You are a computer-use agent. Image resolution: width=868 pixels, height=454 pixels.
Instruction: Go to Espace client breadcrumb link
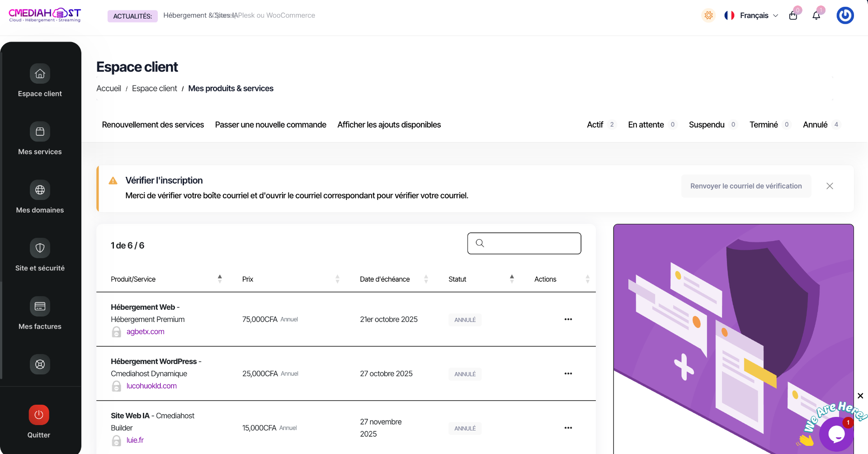click(x=154, y=88)
